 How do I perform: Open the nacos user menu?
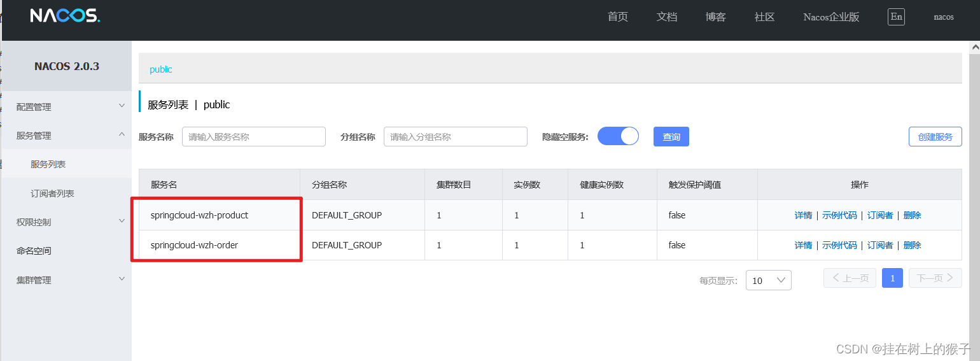click(x=944, y=17)
